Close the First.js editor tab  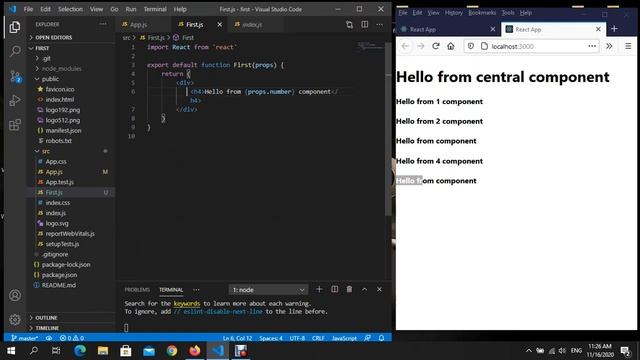point(220,24)
